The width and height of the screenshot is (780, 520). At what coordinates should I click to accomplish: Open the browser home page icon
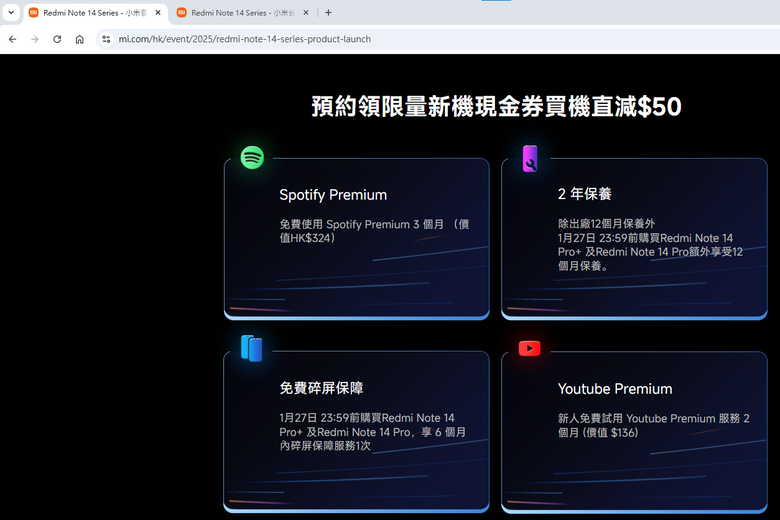(80, 39)
